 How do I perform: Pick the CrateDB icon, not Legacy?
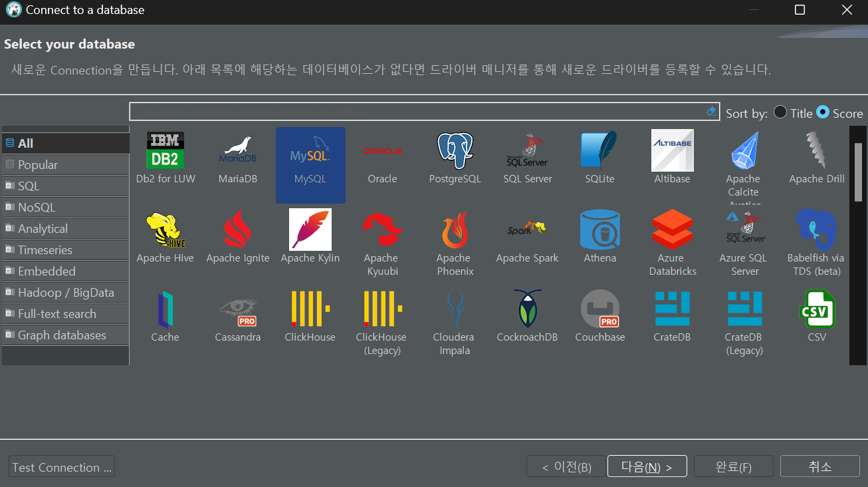click(673, 309)
